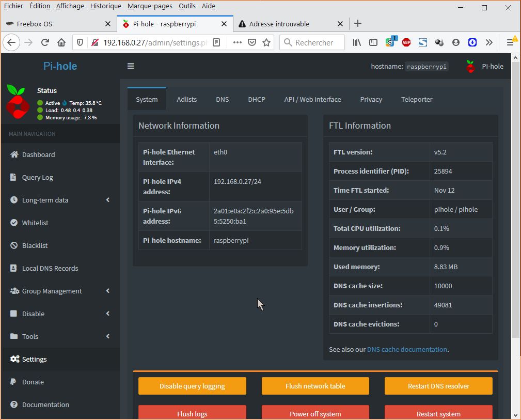521x420 pixels.
Task: Open Settings in the sidebar
Action: [x=28, y=359]
